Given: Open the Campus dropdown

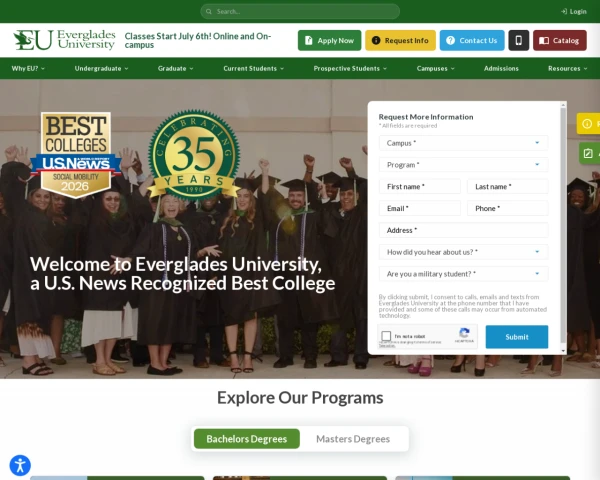Looking at the screenshot, I should click(463, 143).
